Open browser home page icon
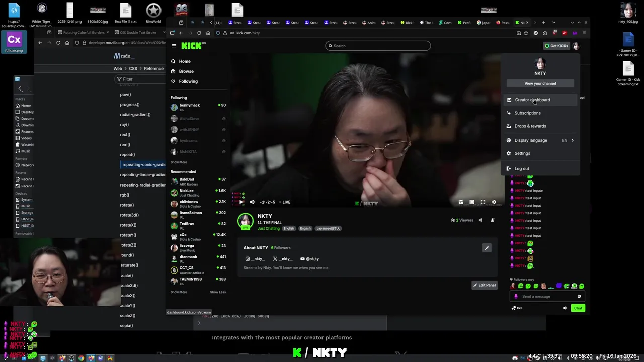 coord(208,33)
